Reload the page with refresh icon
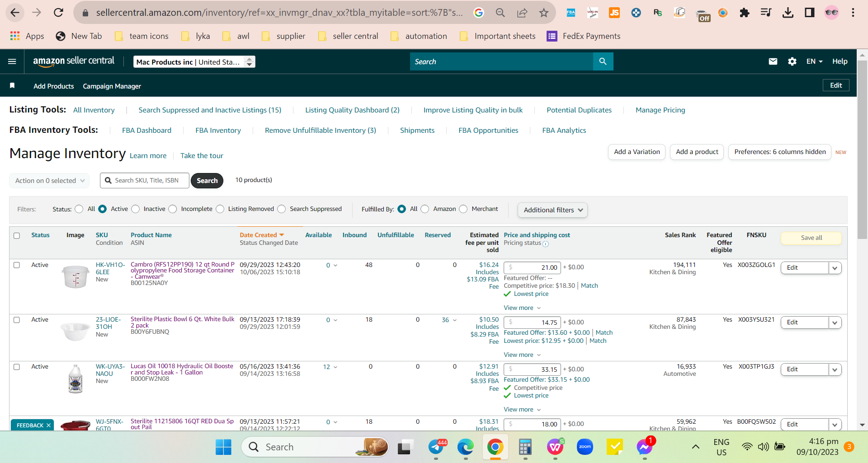 (58, 13)
